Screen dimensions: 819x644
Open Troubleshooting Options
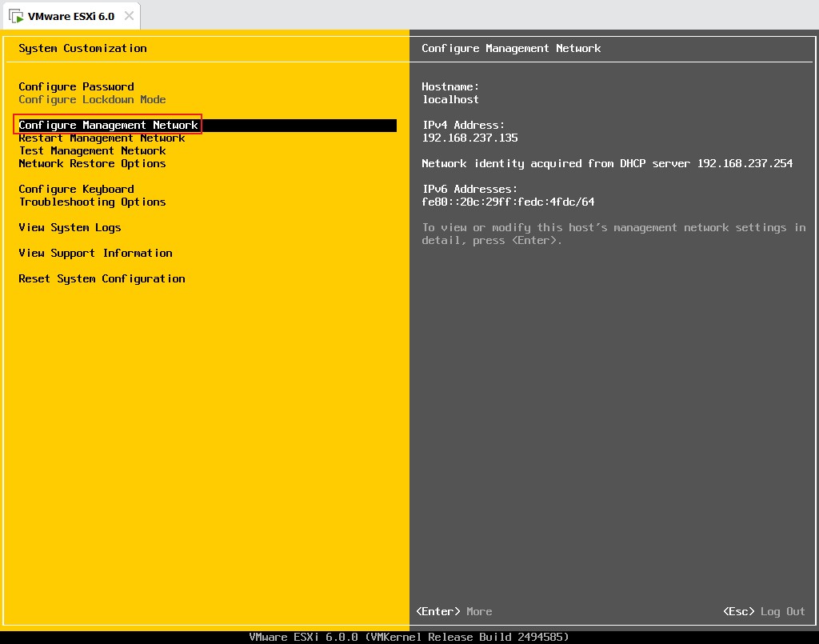coord(92,202)
